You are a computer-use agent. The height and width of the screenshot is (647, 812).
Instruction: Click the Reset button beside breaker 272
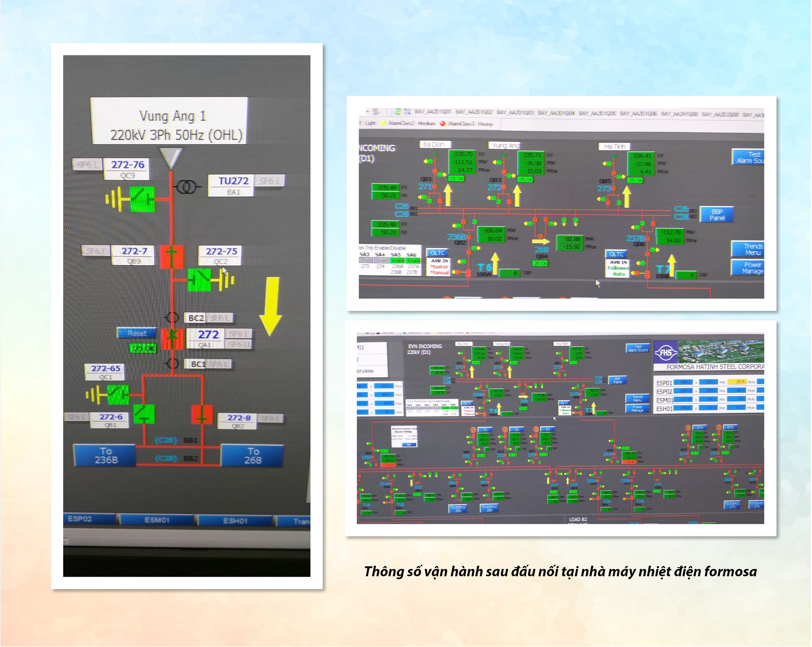click(137, 333)
